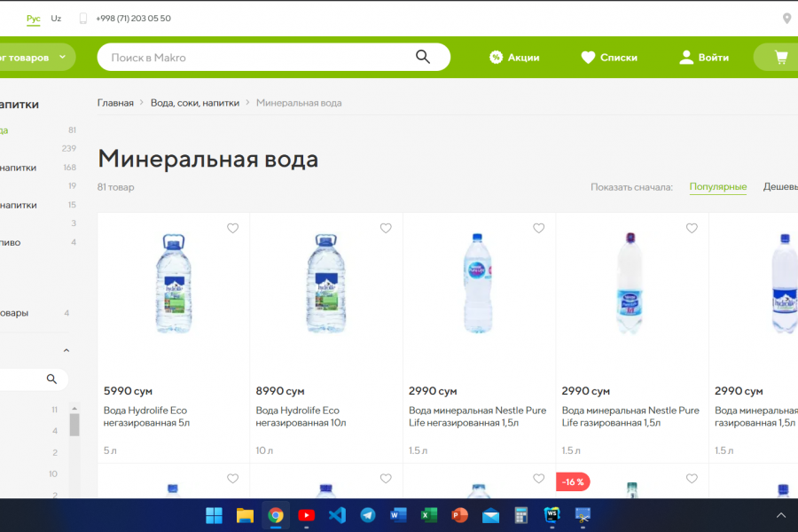Select the sidebar category with count 239
This screenshot has height=532, width=798.
point(38,149)
